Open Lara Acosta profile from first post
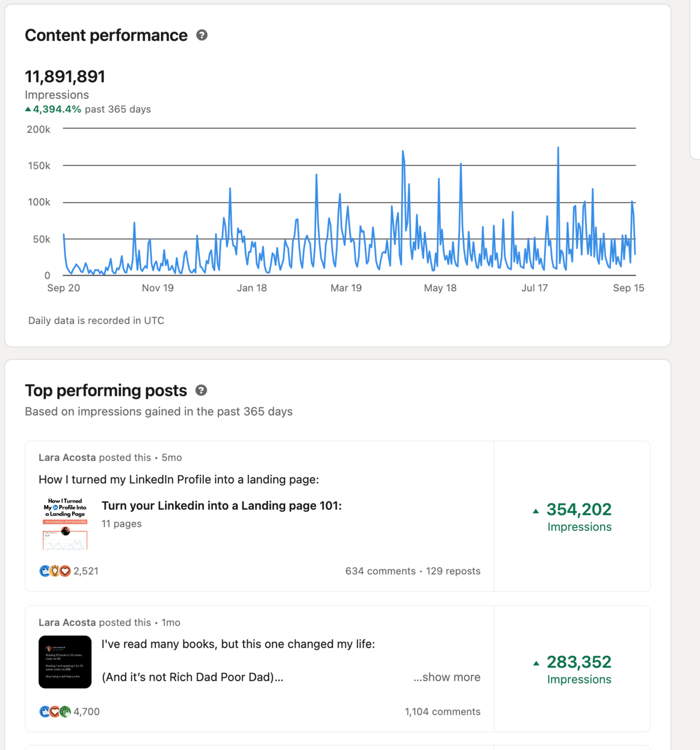The image size is (700, 750). 67,458
